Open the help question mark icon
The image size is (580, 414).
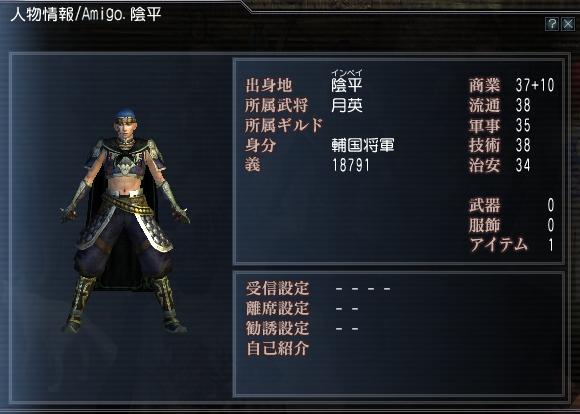click(552, 24)
